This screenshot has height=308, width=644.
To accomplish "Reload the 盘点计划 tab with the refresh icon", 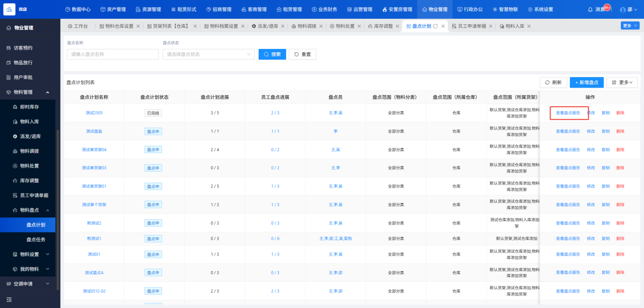I will tap(435, 26).
